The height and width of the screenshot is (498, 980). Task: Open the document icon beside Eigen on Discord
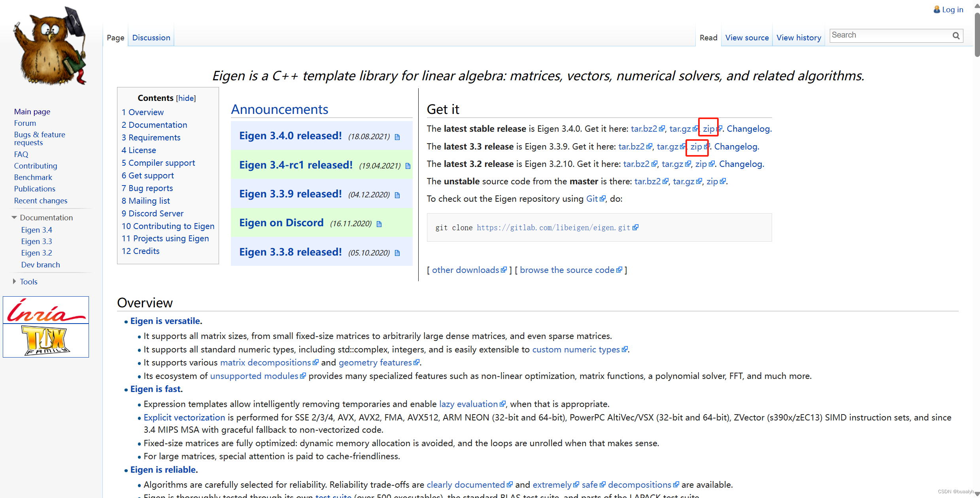(x=380, y=223)
